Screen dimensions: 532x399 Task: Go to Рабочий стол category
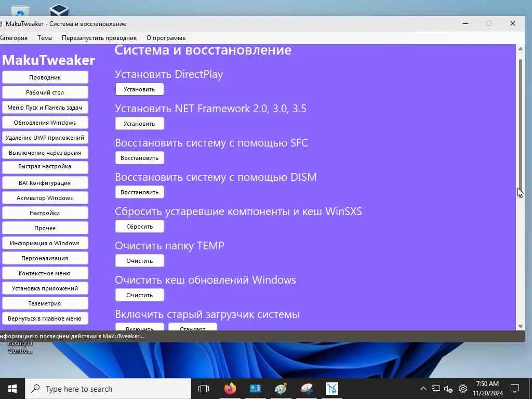[x=45, y=92]
